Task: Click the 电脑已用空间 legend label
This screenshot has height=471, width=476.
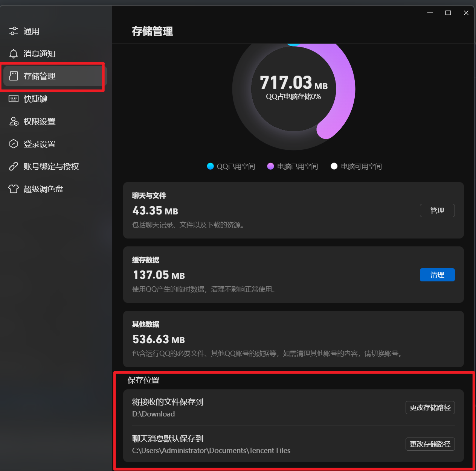Action: 297,166
